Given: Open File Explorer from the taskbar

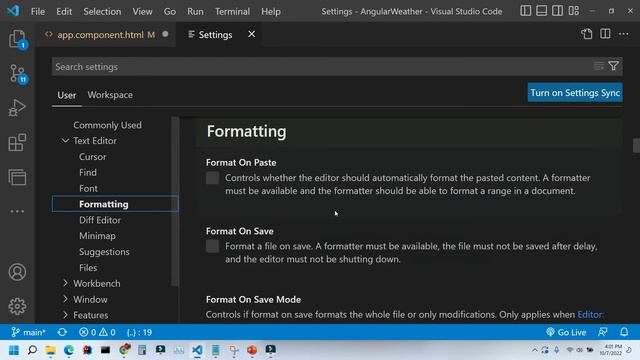Looking at the screenshot, I should click(51, 350).
